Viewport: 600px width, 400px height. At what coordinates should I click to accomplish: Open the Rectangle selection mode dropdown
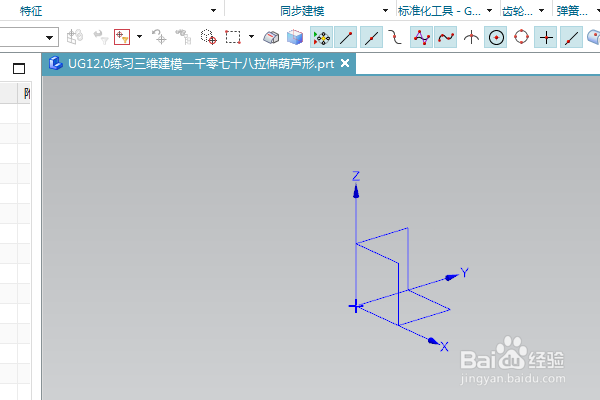[251, 37]
